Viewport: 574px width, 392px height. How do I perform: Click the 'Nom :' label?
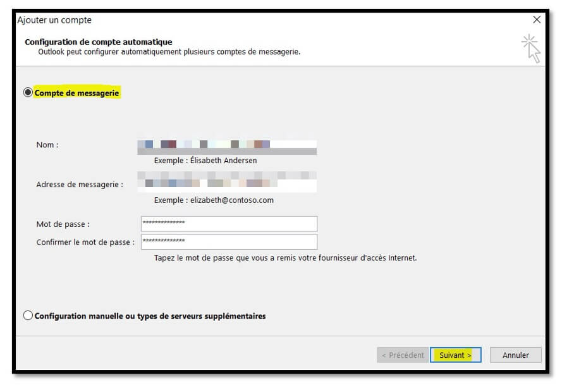coord(47,145)
